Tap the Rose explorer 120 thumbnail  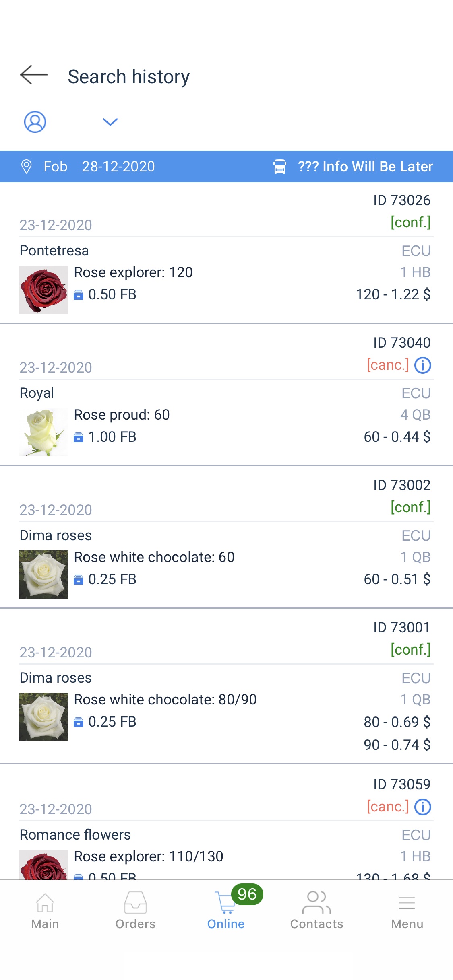[x=43, y=290]
